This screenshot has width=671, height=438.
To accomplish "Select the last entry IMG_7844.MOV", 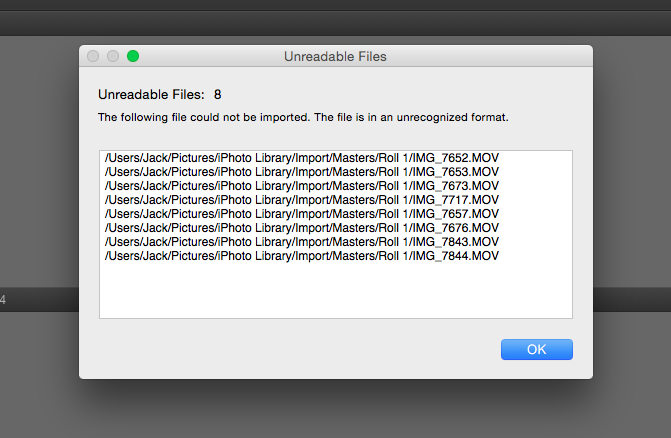I will tap(301, 256).
